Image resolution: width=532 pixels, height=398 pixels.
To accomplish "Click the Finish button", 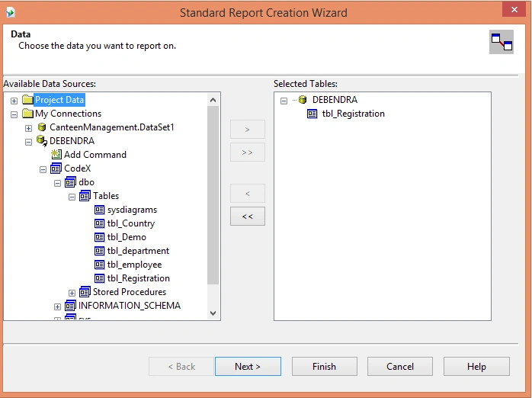I will (x=325, y=367).
